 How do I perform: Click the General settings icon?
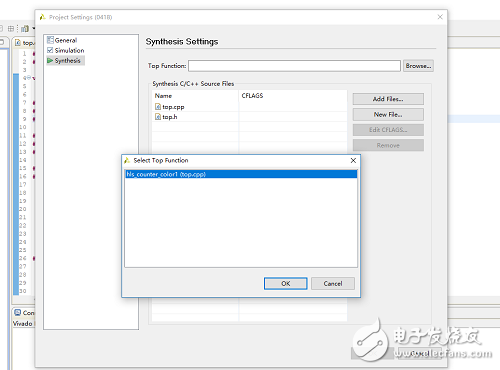50,40
